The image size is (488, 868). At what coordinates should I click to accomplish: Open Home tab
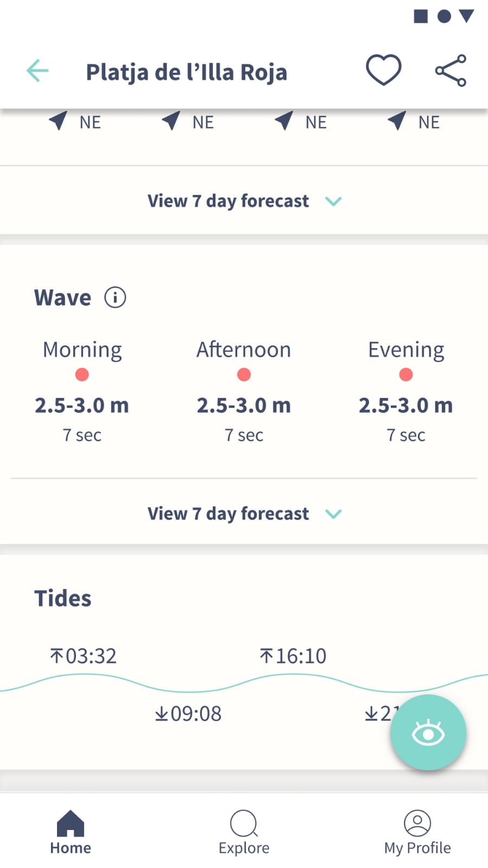[x=71, y=833]
